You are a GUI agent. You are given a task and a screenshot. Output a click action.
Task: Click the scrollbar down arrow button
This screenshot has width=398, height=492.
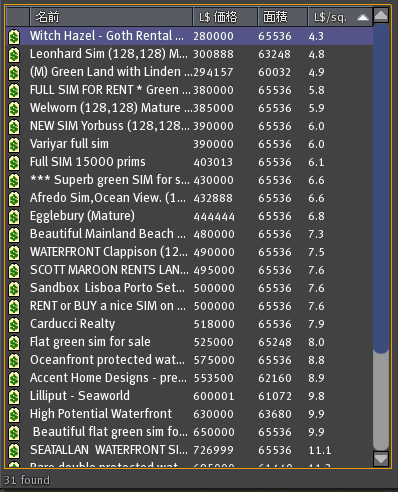pos(381,459)
